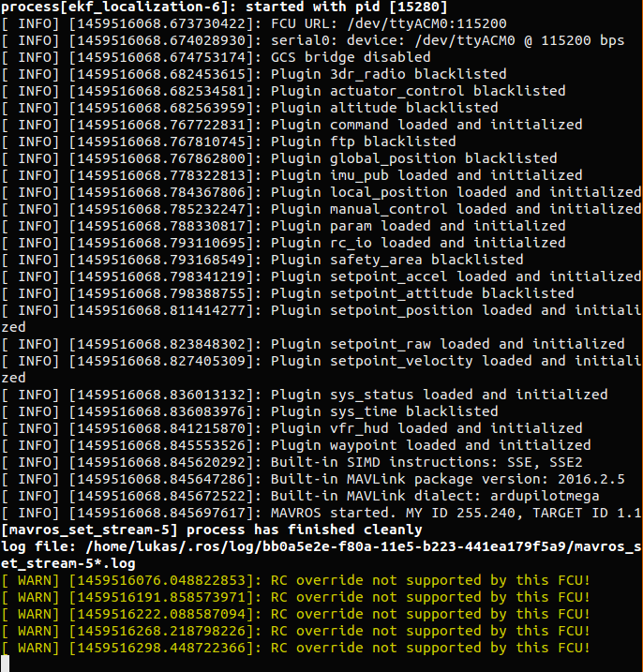
Task: Click "Plugin vfr_hud loaded and initialized"
Action: coord(426,428)
